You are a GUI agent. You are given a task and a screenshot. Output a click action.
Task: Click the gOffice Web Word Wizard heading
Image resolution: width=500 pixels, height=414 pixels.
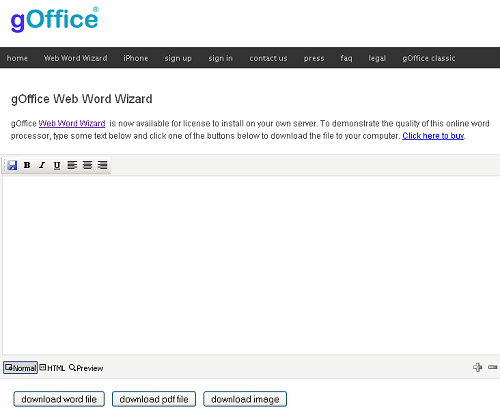pyautogui.click(x=82, y=99)
